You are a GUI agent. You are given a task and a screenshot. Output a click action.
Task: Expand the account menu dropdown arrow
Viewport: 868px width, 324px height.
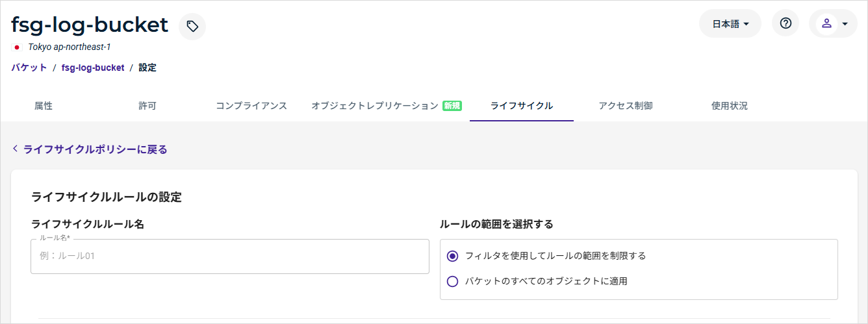coord(845,24)
